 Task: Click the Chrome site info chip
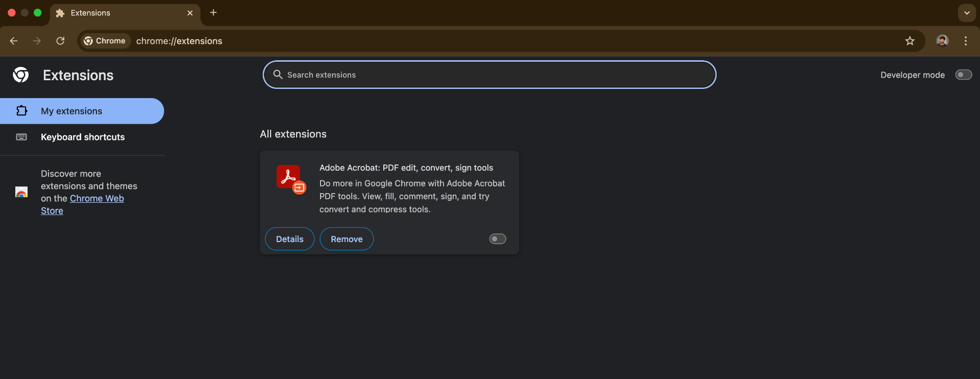coord(105,41)
